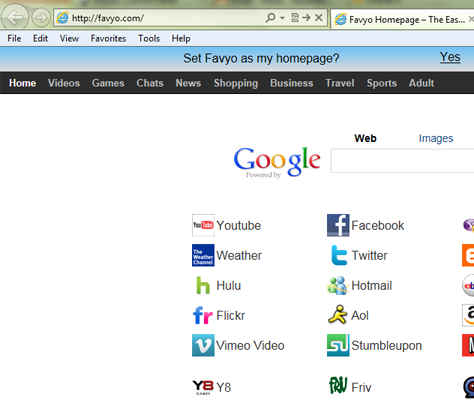
Task: Open the Sports category
Action: point(382,83)
